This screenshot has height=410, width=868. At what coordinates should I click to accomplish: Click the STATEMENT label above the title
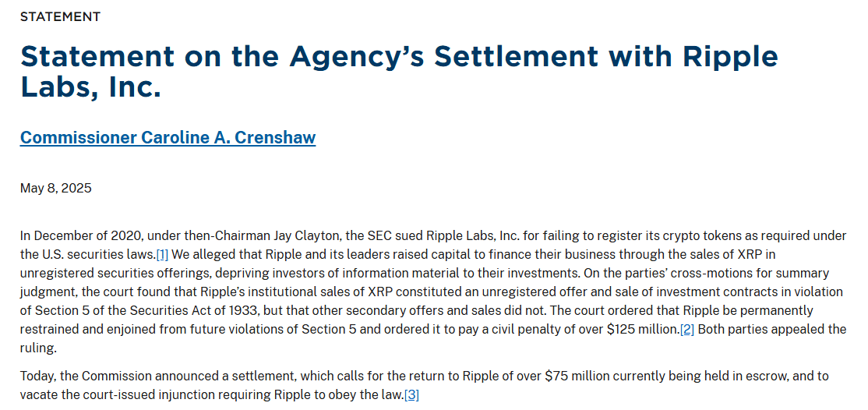coord(60,16)
